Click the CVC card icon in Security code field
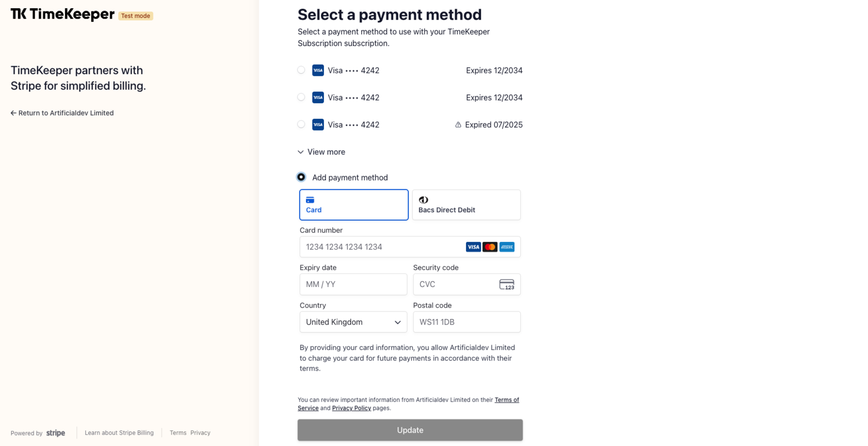The width and height of the screenshot is (868, 446). click(x=507, y=284)
